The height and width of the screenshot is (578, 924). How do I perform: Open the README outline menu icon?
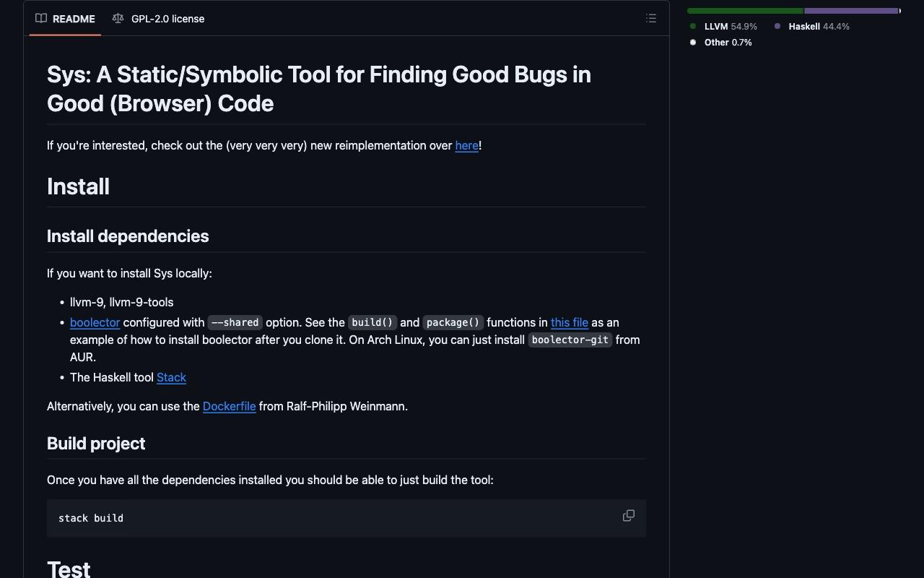[x=651, y=19]
